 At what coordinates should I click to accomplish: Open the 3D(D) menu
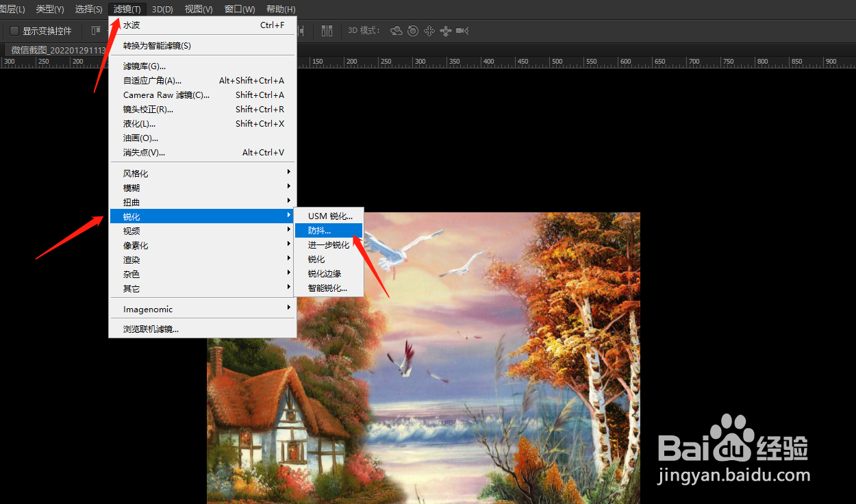pos(162,9)
